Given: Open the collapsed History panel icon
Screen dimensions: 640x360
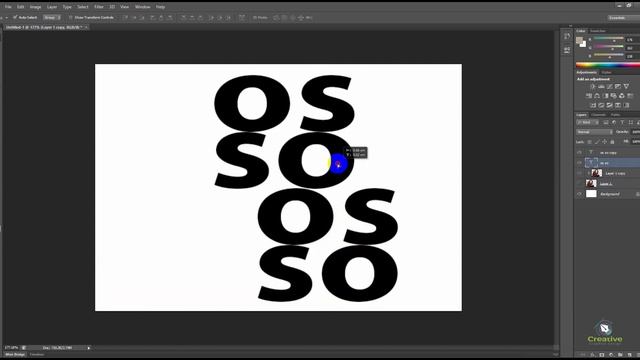Looking at the screenshot, I should [x=567, y=36].
